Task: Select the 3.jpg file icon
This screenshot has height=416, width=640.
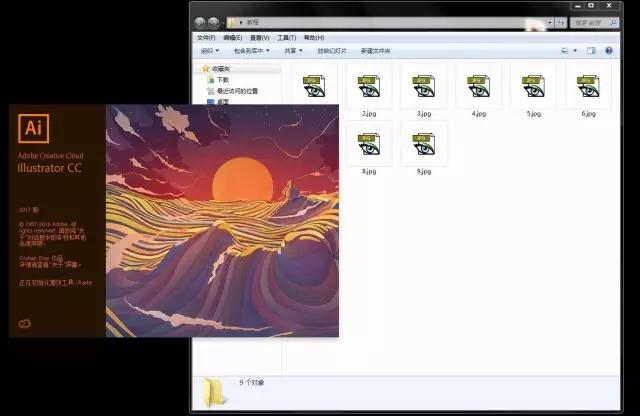Action: tap(424, 86)
